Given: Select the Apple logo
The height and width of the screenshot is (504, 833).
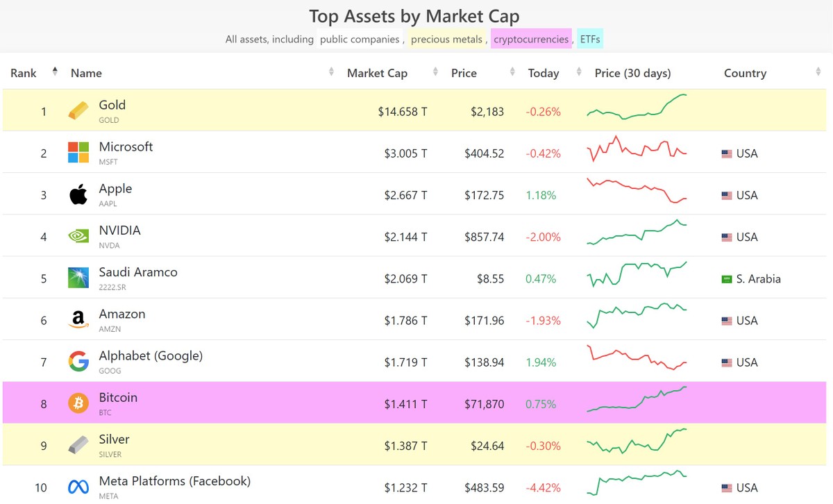Looking at the screenshot, I should pos(78,194).
